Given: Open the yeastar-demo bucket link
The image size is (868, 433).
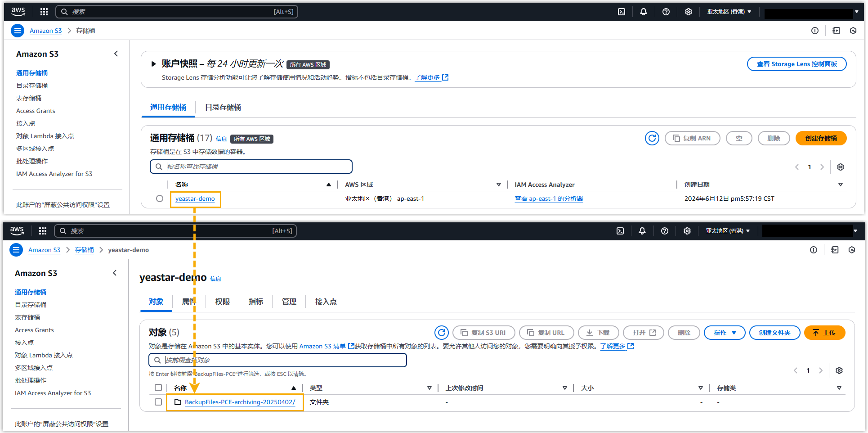Looking at the screenshot, I should point(195,198).
